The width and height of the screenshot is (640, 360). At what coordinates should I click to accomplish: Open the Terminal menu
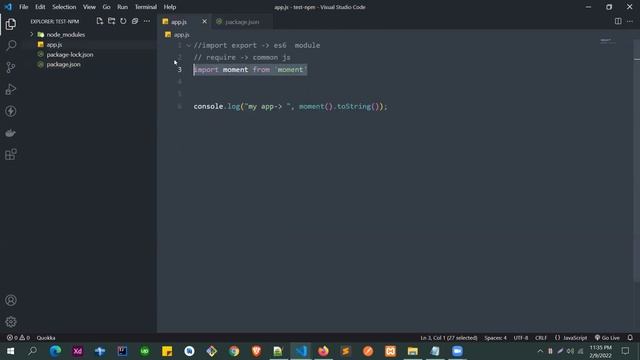[x=146, y=7]
